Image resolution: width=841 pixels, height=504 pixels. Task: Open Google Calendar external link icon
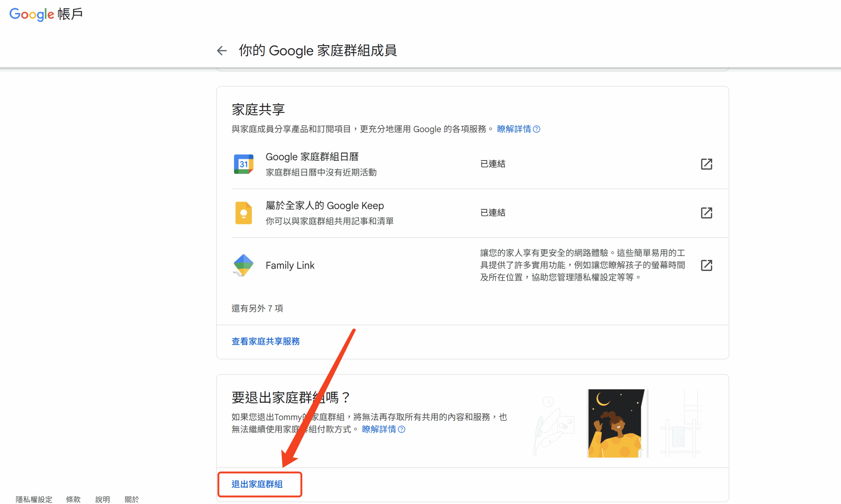coord(706,164)
